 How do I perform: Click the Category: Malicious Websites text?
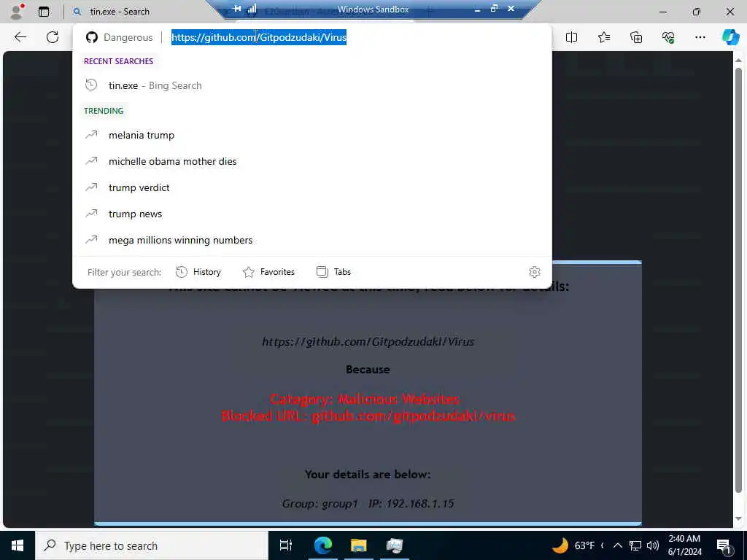(365, 399)
